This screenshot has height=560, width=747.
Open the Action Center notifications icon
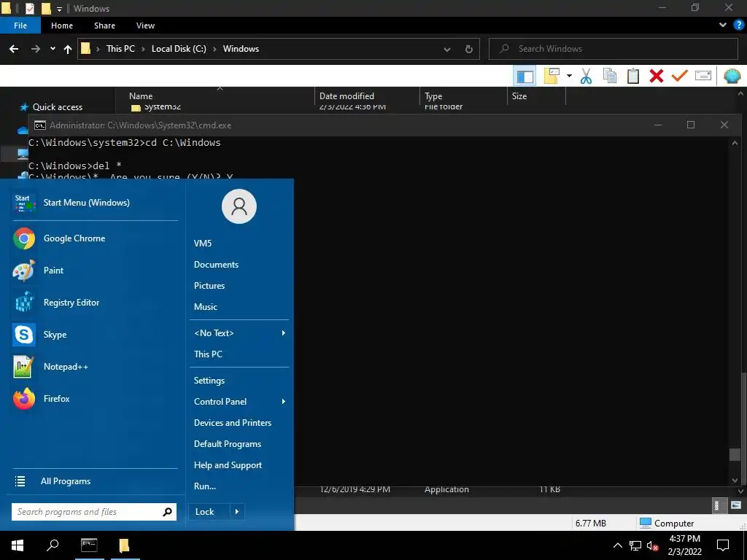tap(723, 545)
